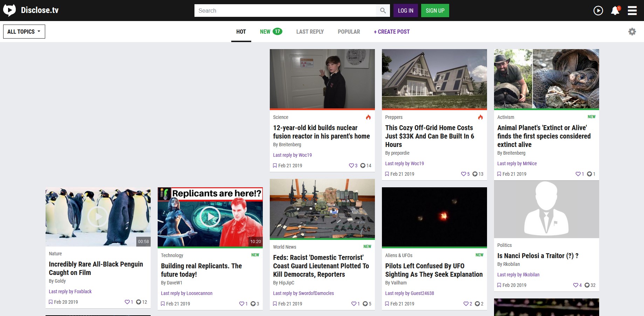The height and width of the screenshot is (316, 644).
Task: Click 'Last reply by SwordofDamocles' link
Action: coord(303,293)
